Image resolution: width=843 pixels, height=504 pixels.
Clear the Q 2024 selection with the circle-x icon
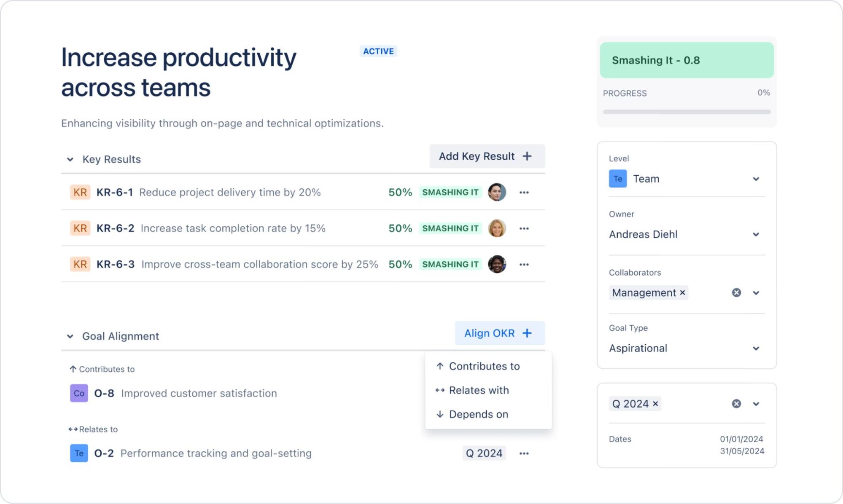click(x=736, y=403)
